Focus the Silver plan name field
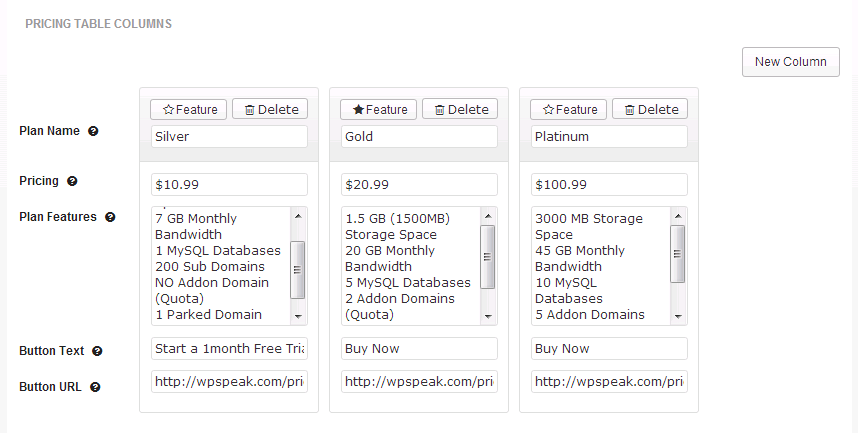This screenshot has height=433, width=858. (229, 136)
